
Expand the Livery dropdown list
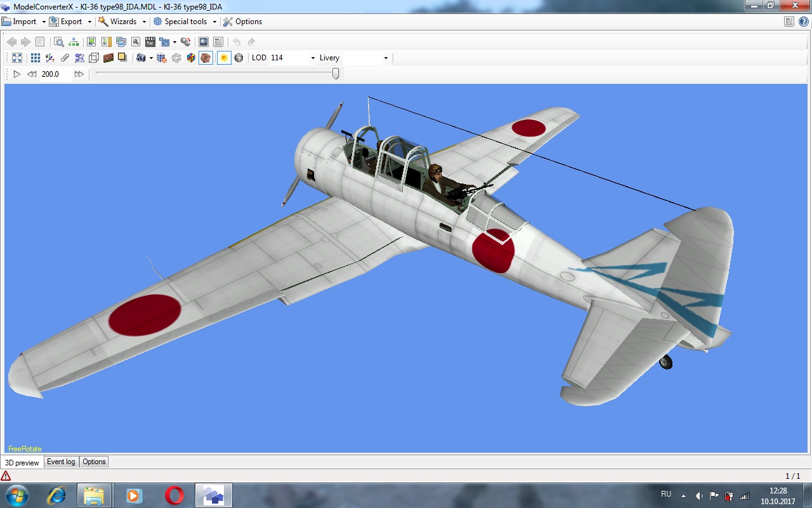pyautogui.click(x=386, y=58)
